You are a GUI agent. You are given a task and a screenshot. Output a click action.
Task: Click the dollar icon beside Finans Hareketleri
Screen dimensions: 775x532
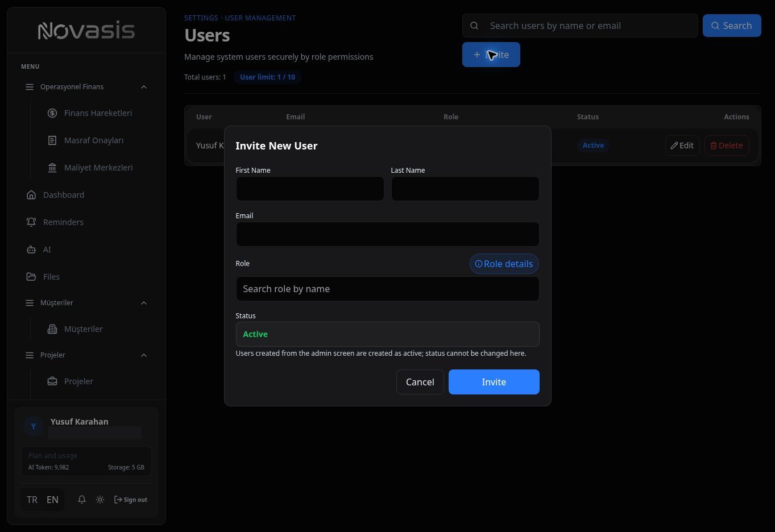(x=52, y=113)
